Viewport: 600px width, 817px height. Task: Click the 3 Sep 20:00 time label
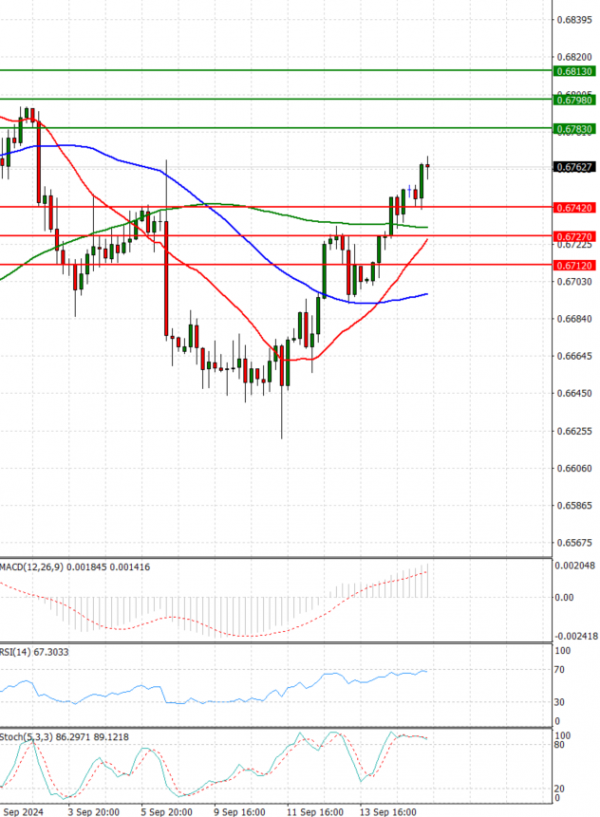[94, 812]
